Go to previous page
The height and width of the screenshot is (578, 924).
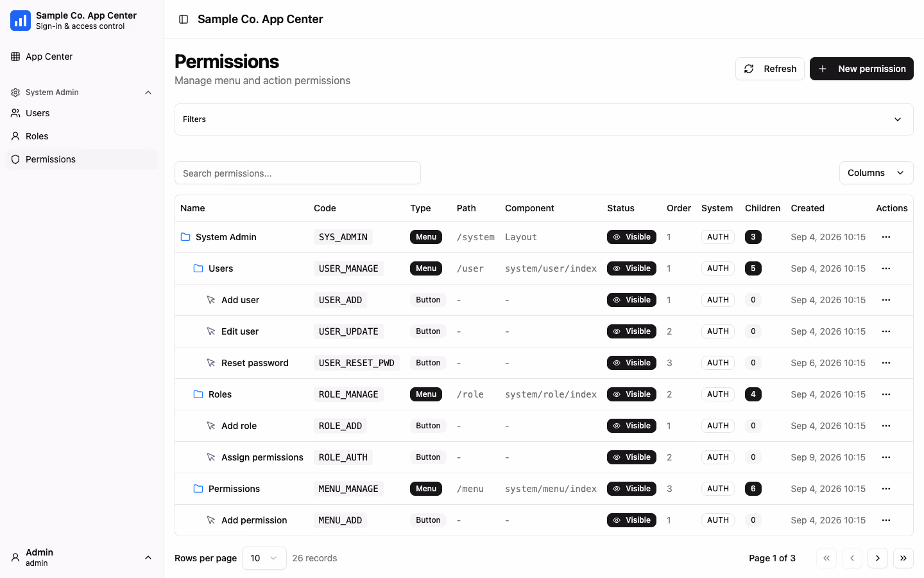[852, 558]
